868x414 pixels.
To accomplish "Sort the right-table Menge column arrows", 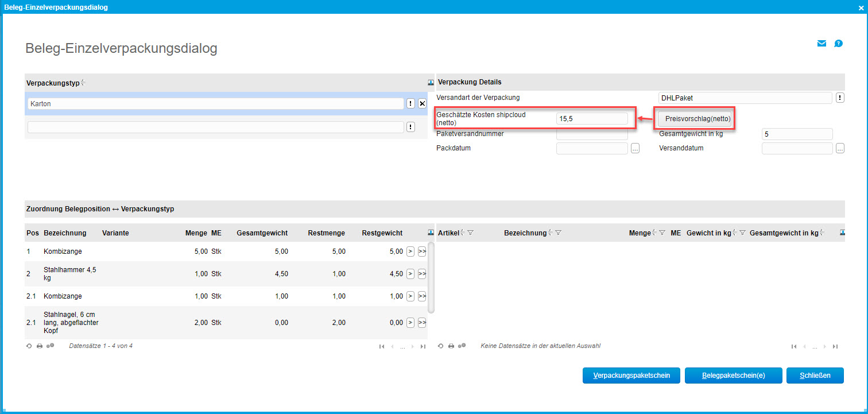I will [x=654, y=233].
